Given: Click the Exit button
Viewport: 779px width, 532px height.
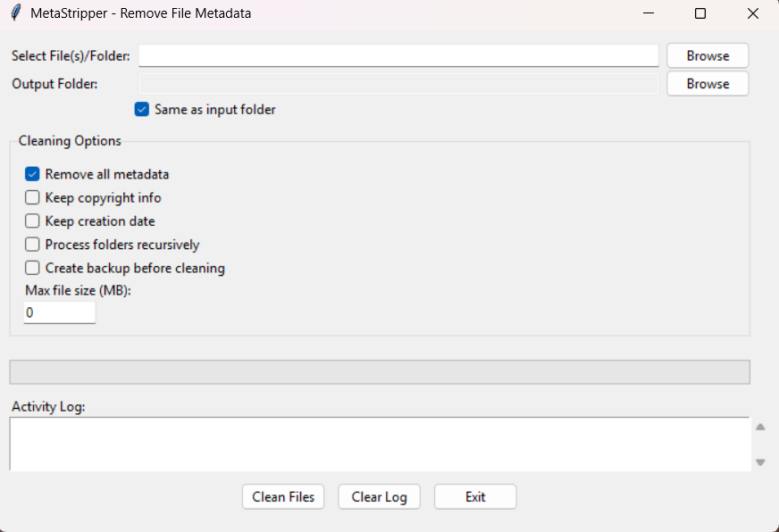Looking at the screenshot, I should tap(475, 497).
